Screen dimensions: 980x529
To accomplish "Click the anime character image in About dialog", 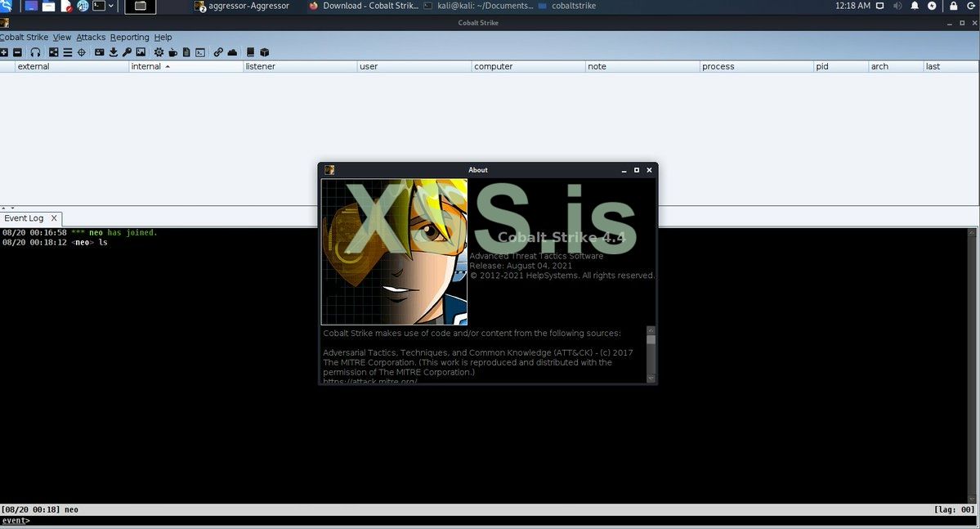I will [395, 252].
